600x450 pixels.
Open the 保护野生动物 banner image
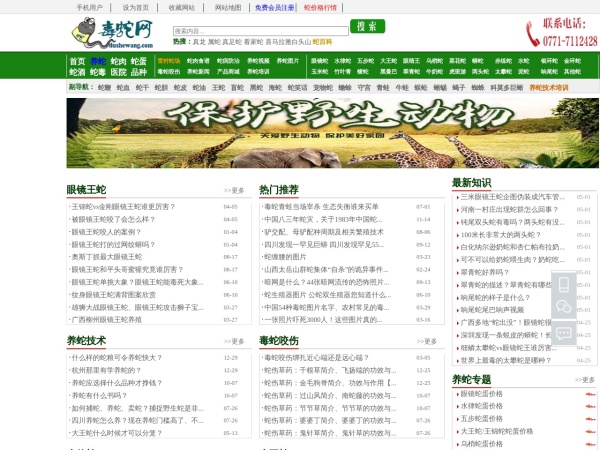click(x=333, y=133)
